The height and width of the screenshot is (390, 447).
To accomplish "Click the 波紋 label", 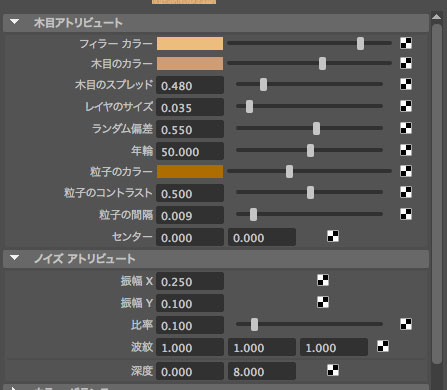I will pos(142,347).
